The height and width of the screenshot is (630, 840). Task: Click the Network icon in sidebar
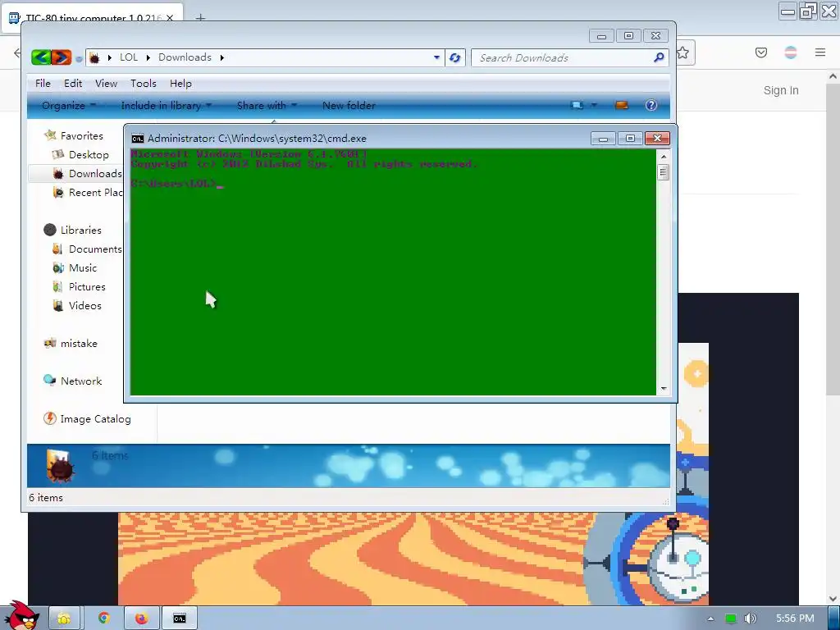pos(50,381)
